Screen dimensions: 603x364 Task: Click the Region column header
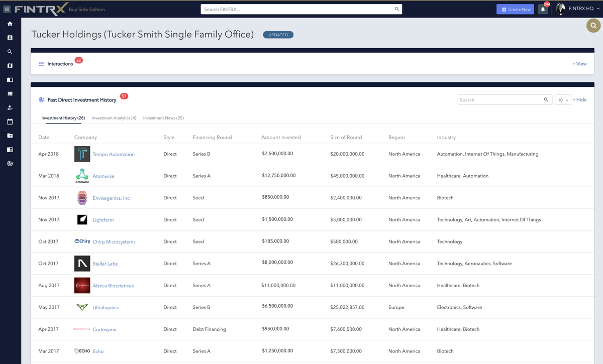point(396,137)
